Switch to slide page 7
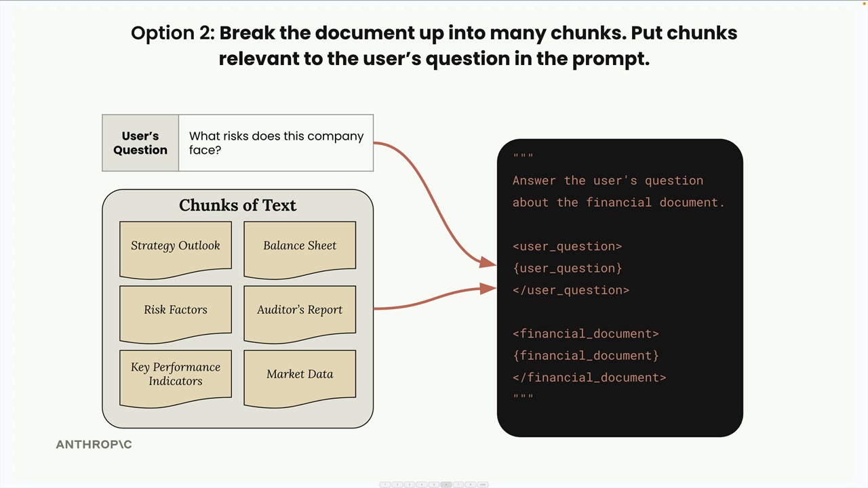This screenshot has height=488, width=868. pos(458,485)
